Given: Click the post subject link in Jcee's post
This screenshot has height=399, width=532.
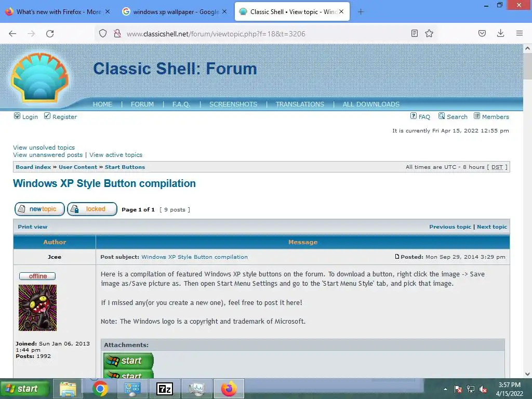Looking at the screenshot, I should [194, 257].
